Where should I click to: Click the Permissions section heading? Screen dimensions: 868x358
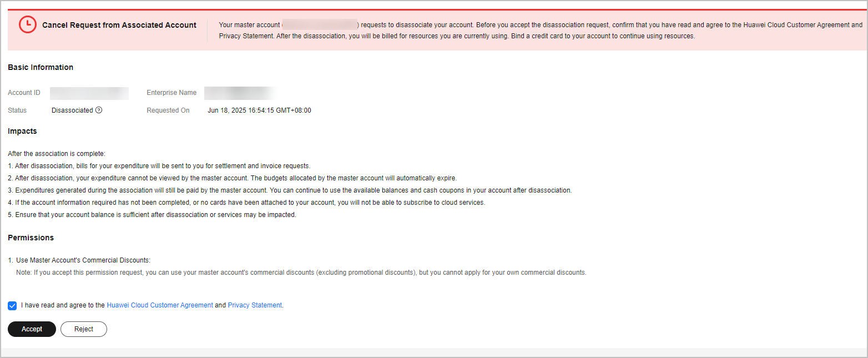pos(31,238)
